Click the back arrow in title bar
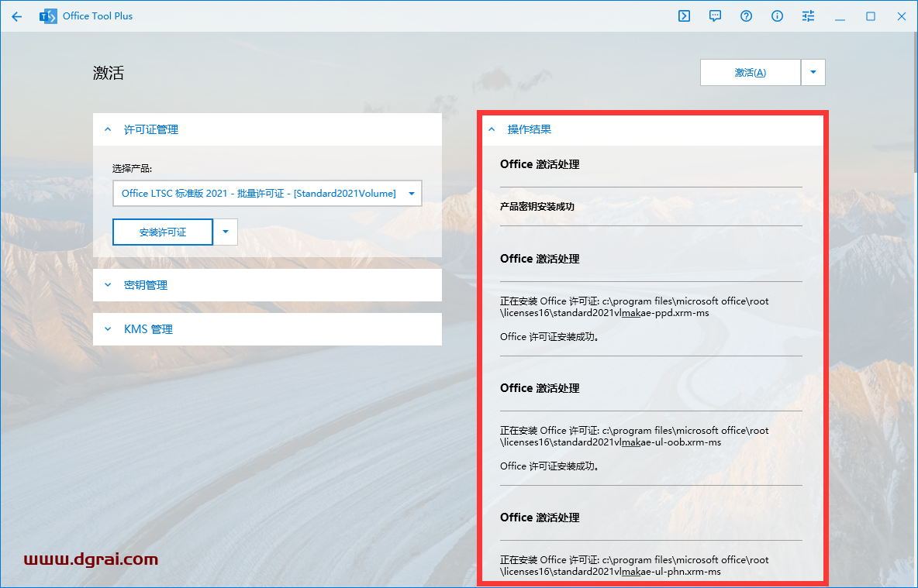Image resolution: width=918 pixels, height=588 pixels. (x=17, y=16)
